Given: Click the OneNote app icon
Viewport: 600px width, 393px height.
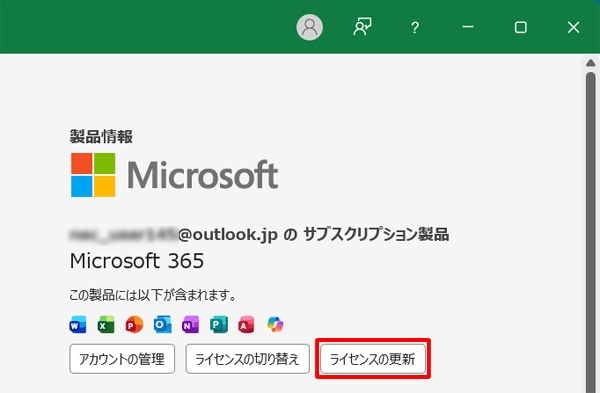Looking at the screenshot, I should [x=191, y=325].
